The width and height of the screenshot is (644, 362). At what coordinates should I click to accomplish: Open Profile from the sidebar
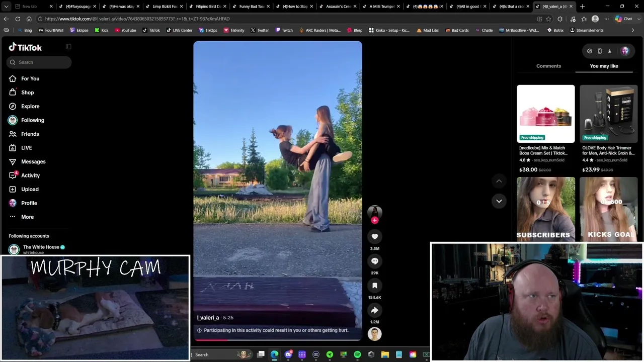[x=23, y=203]
